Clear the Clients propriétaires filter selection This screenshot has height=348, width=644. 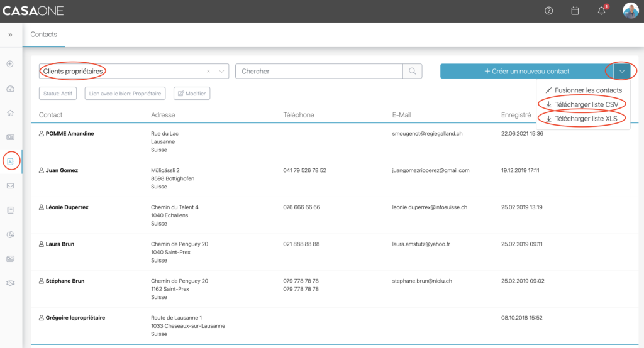209,72
